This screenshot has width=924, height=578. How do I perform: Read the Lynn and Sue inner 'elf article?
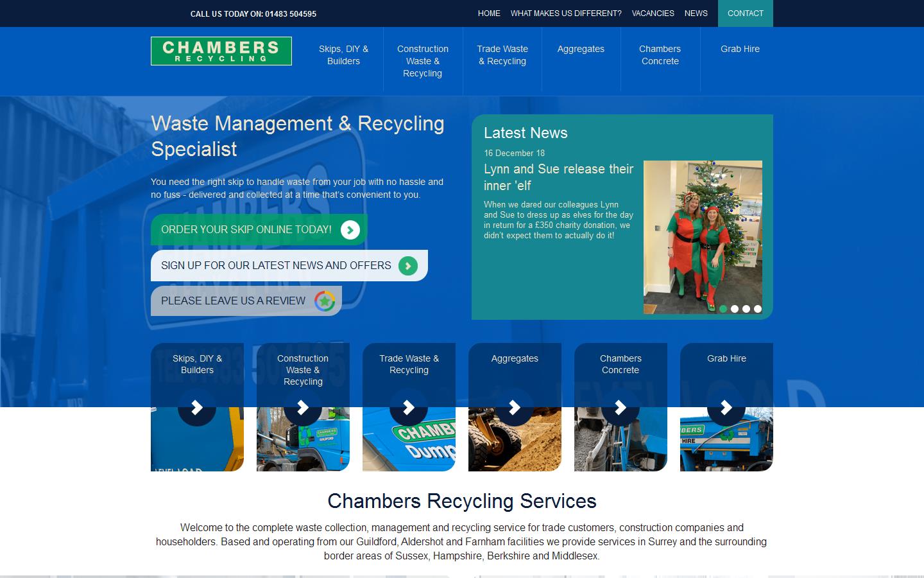[x=558, y=176]
